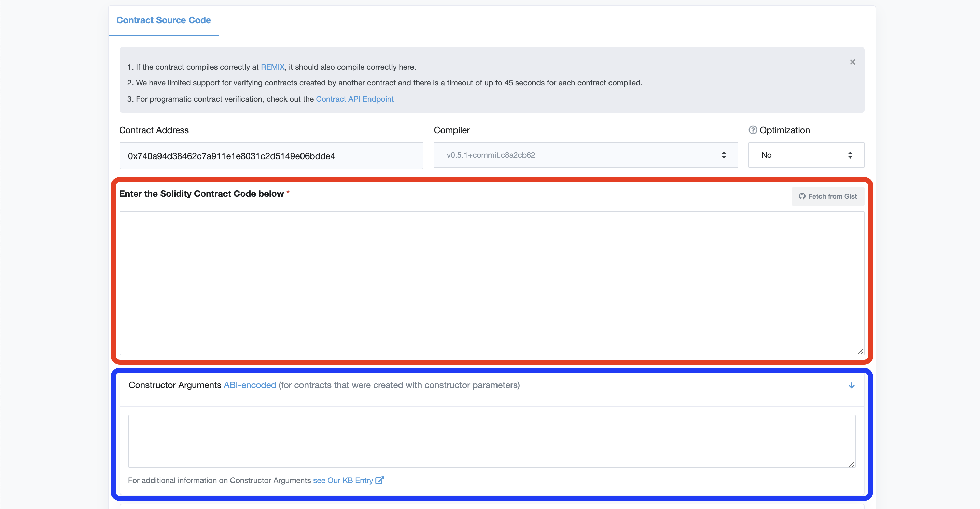
Task: Open the REMIX link
Action: pos(272,67)
